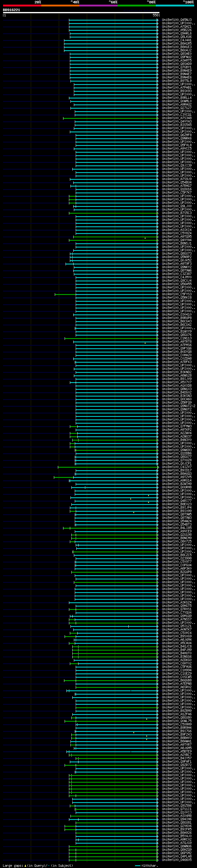Viewport: 197px width, 868px height.
Task: Select UniRef100_B6U4J2 label
Action: (177, 50)
